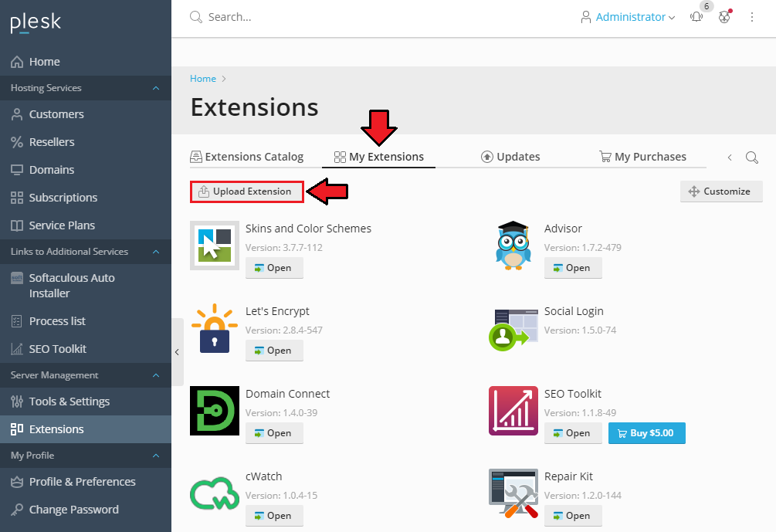Click the Social Login extension icon

pos(513,330)
